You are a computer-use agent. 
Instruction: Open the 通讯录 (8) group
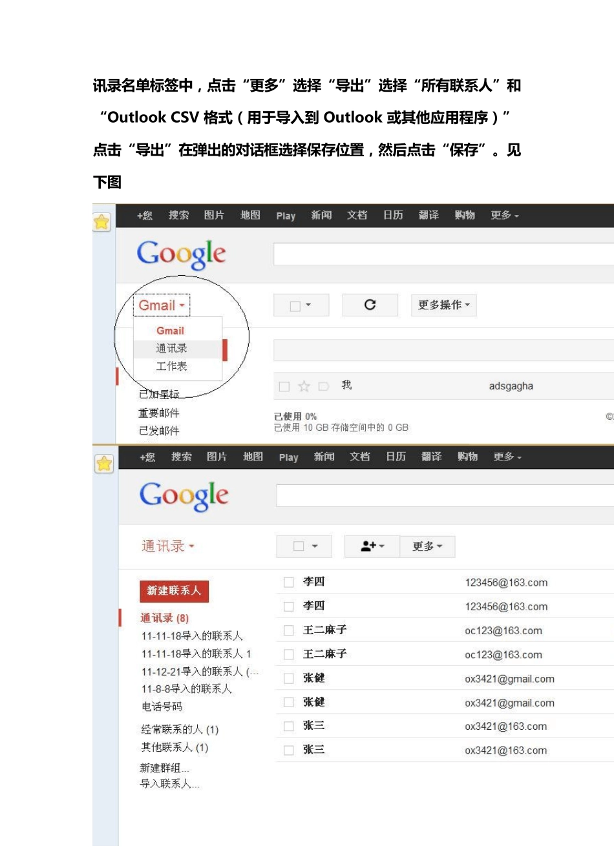pyautogui.click(x=165, y=618)
